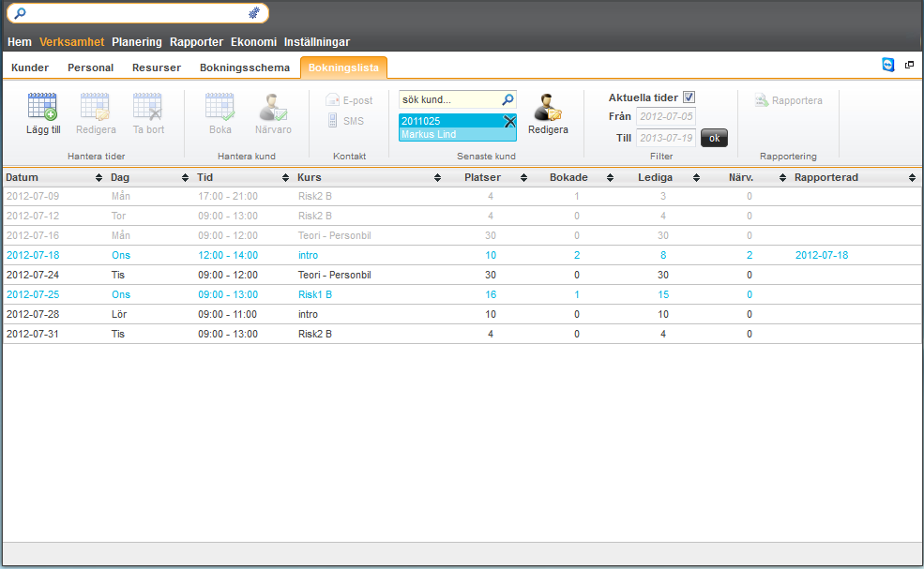924x569 pixels.
Task: Click Lediga value 15
Action: pyautogui.click(x=663, y=294)
